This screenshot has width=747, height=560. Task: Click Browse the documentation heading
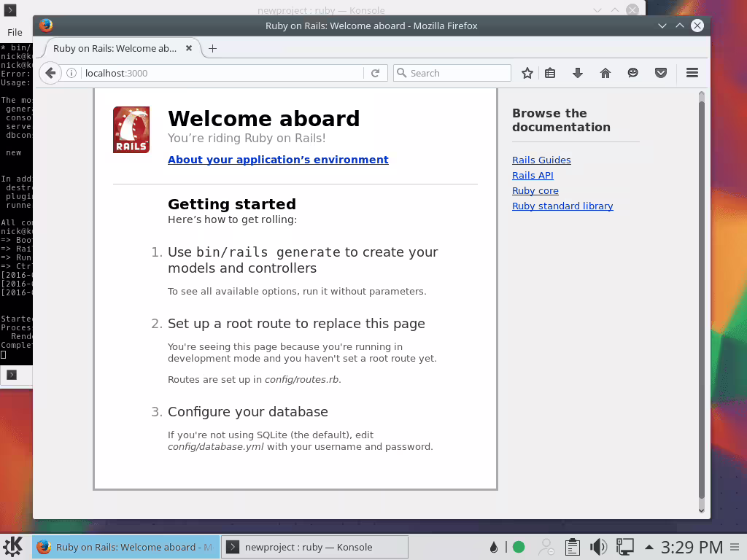561,120
